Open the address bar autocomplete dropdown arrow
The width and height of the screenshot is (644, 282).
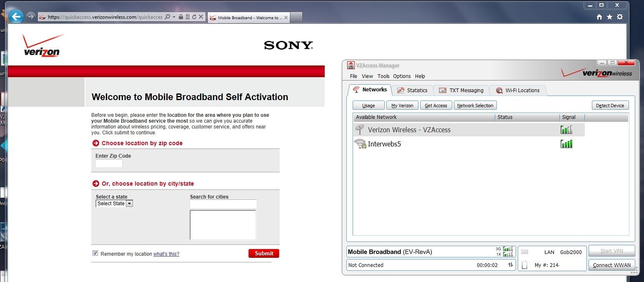tap(174, 17)
